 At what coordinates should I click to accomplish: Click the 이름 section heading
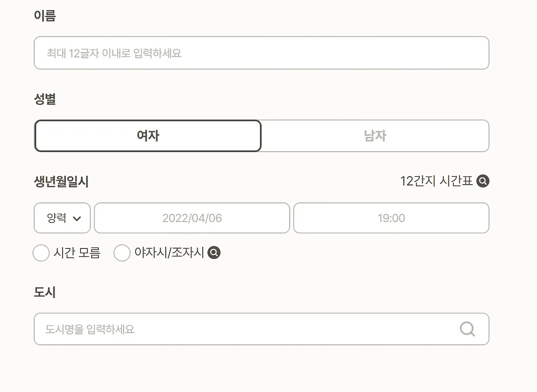click(x=45, y=16)
